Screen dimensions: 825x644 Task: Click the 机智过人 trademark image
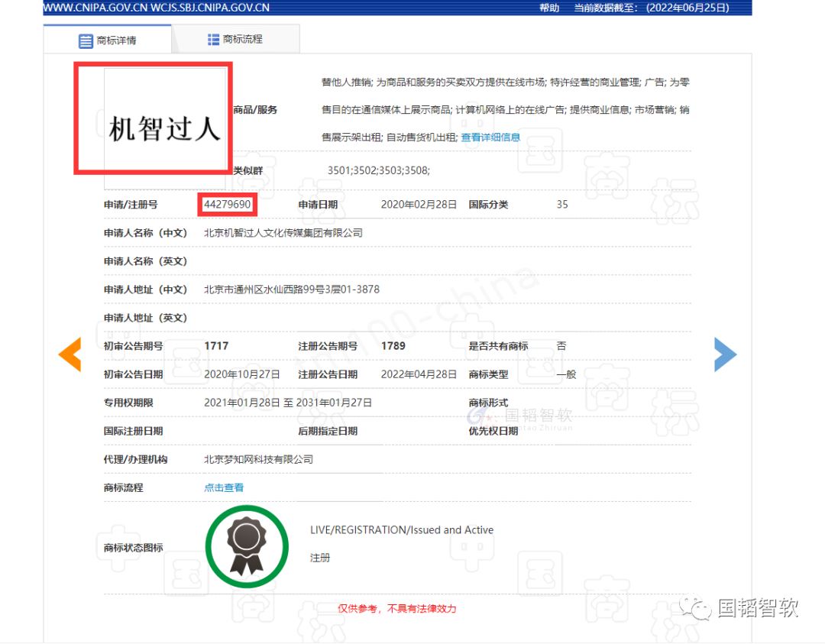[x=165, y=128]
